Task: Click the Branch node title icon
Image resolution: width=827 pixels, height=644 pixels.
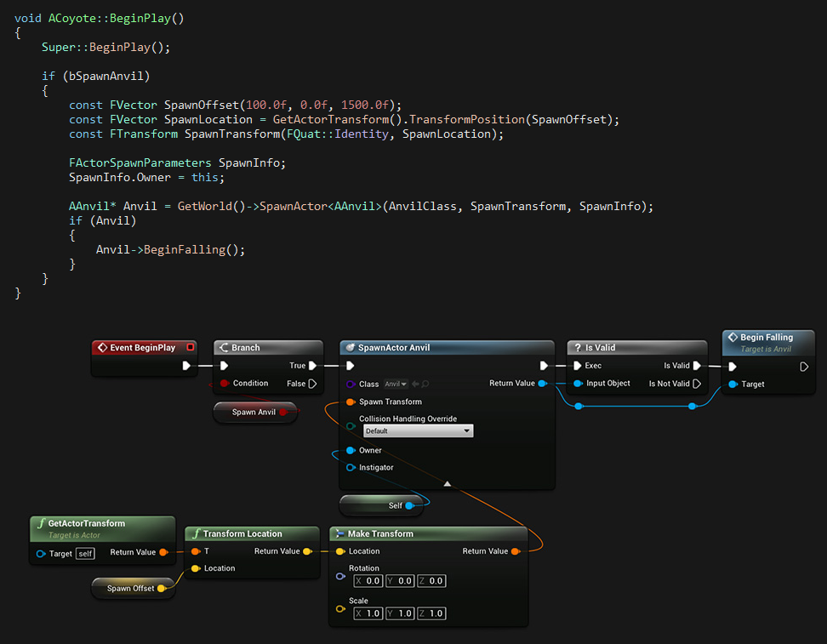Action: point(224,348)
